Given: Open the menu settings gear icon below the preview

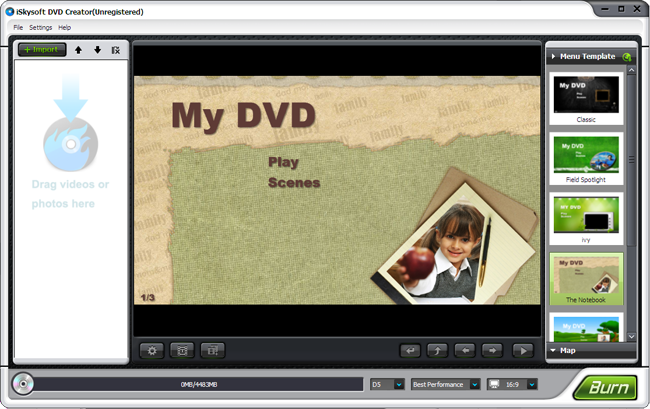Looking at the screenshot, I should pos(153,350).
